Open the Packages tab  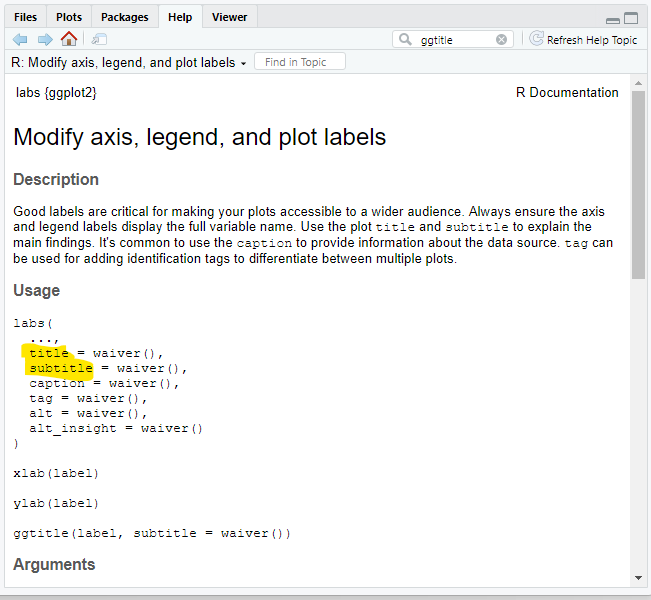(125, 17)
